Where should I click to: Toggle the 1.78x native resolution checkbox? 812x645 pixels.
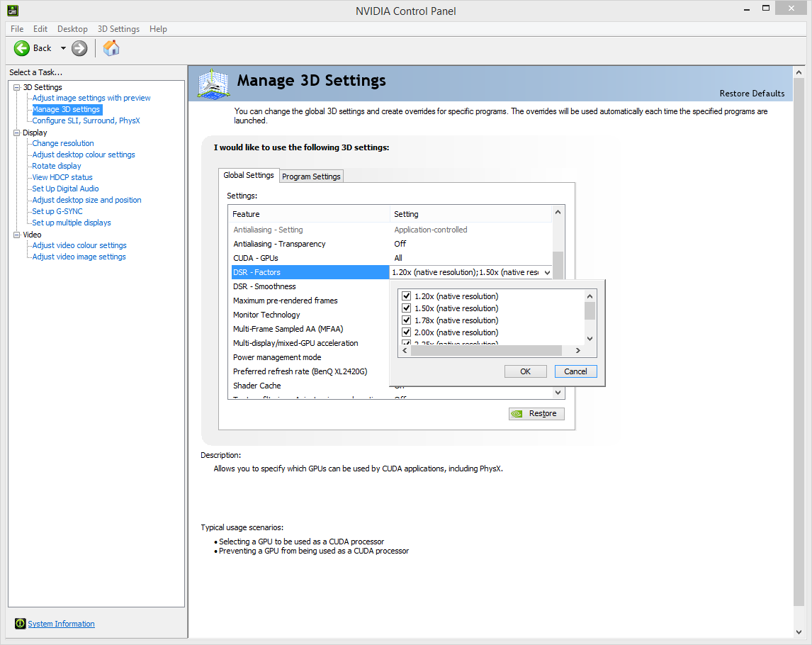[x=407, y=320]
